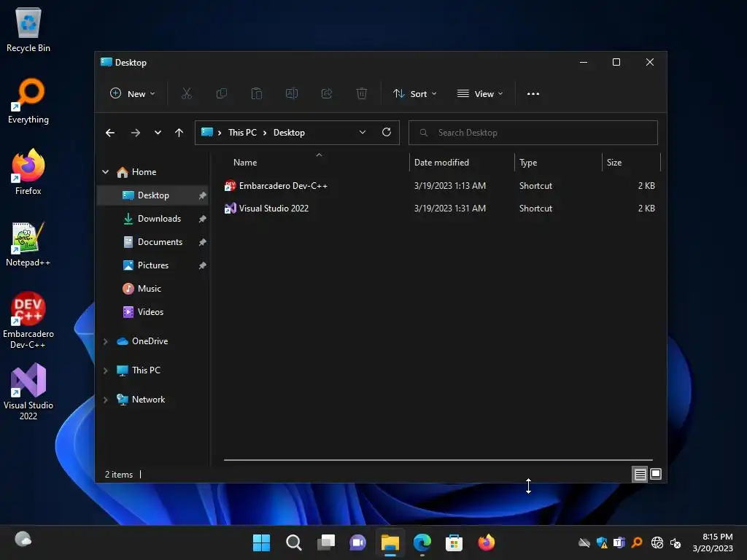Click the Rename icon in toolbar
This screenshot has height=560, width=747.
[292, 94]
